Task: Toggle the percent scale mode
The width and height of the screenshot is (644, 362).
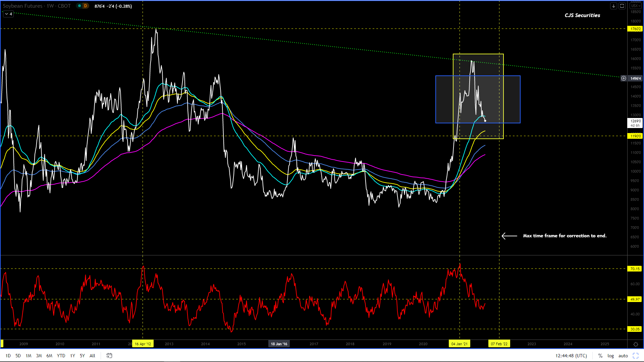Action: 600,356
